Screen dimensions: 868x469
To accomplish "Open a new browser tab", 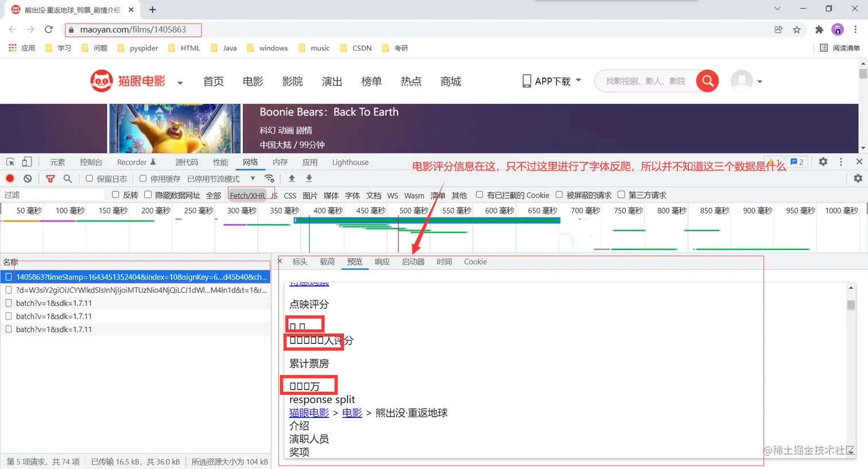I will pyautogui.click(x=152, y=9).
